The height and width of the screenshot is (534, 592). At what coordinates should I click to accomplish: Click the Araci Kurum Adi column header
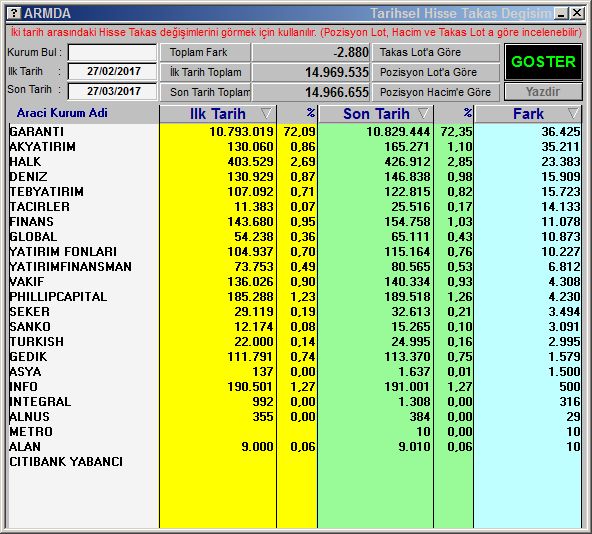click(x=62, y=113)
